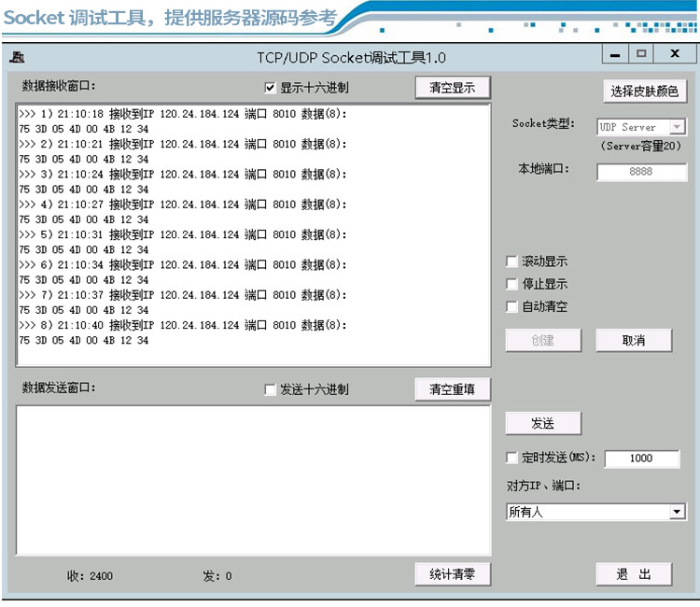Select the received line stamped 21:10:27
The height and width of the screenshot is (607, 700).
tap(183, 205)
